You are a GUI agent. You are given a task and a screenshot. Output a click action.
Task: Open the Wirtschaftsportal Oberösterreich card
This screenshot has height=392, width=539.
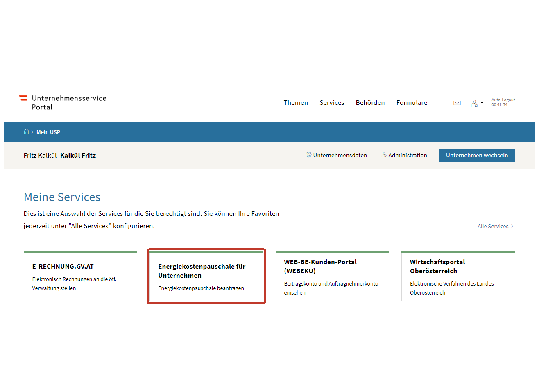[x=458, y=276]
